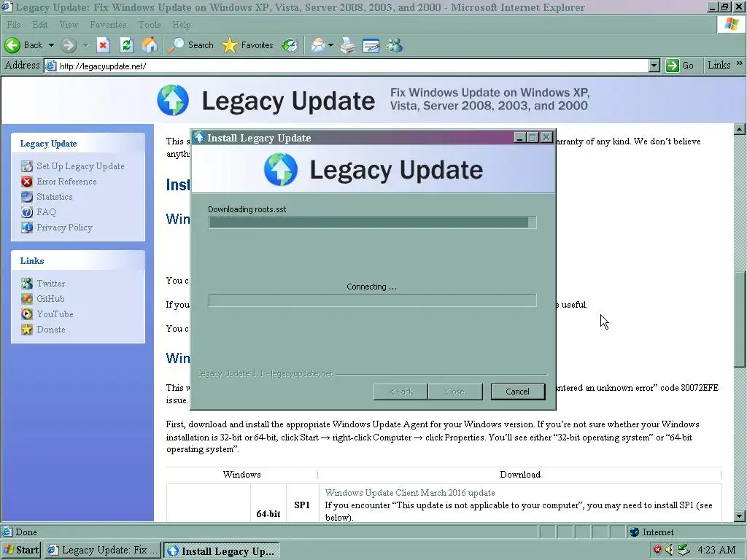This screenshot has width=747, height=560.
Task: Click the Start button
Action: [x=21, y=550]
